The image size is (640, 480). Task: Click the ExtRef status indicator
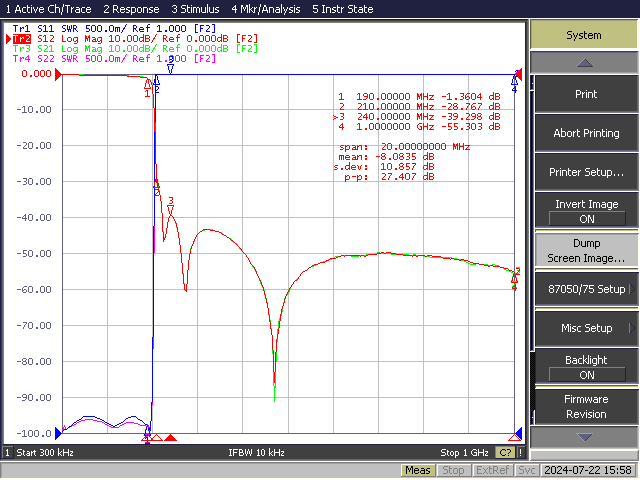pyautogui.click(x=492, y=470)
